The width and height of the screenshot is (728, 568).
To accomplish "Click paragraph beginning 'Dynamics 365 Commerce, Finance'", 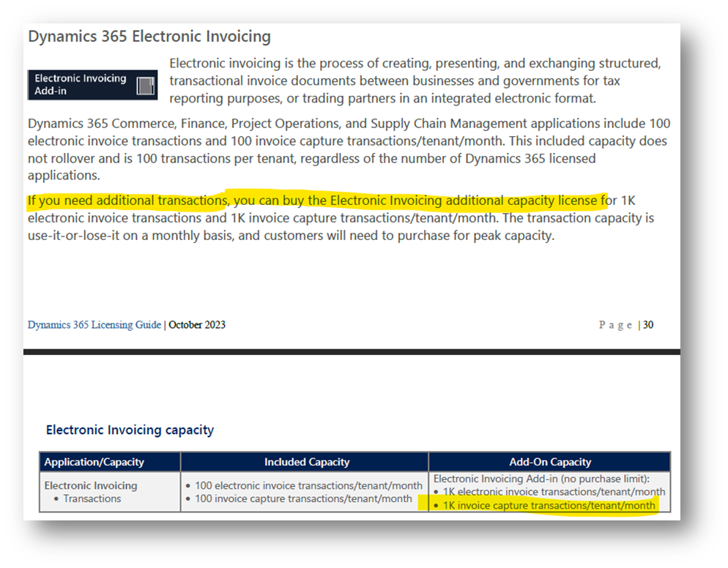I will [x=349, y=149].
